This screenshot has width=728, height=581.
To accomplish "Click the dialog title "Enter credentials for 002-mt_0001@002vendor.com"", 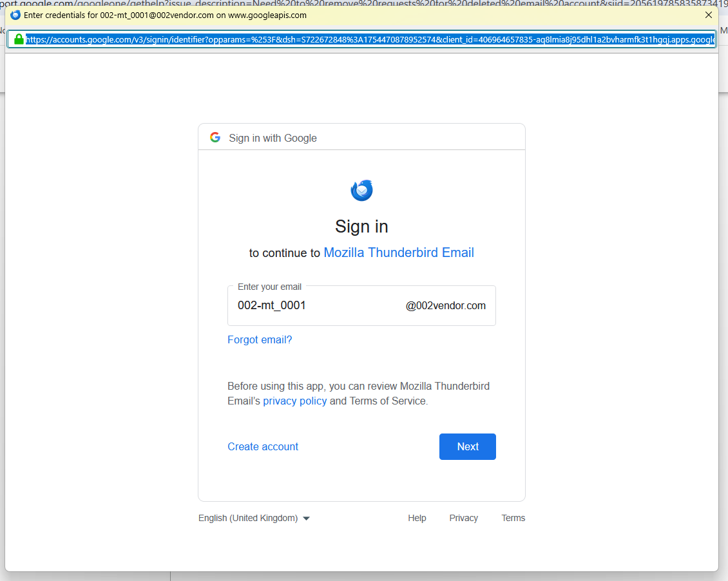I will tap(119, 15).
